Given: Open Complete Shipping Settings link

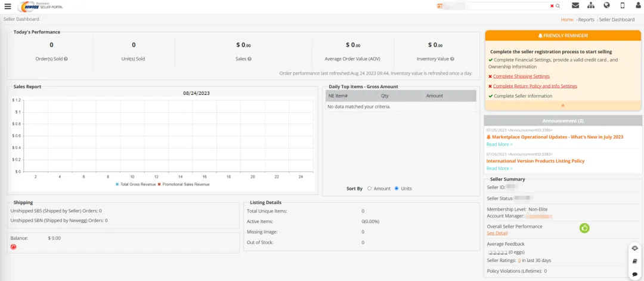Looking at the screenshot, I should [x=521, y=76].
